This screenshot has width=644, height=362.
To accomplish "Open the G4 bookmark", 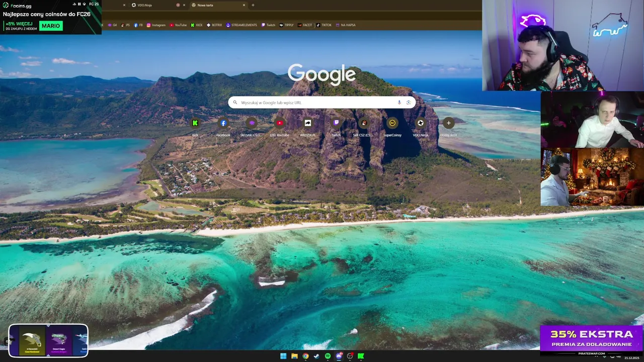I will coord(112,25).
